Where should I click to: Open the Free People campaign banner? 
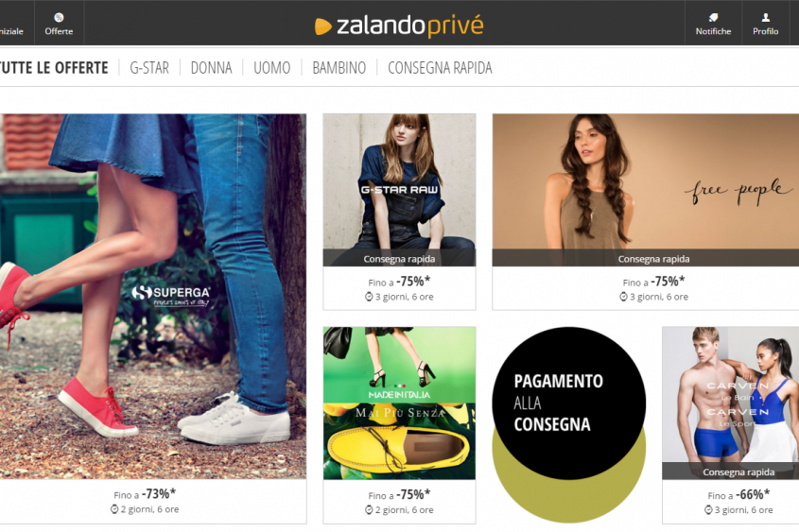646,190
